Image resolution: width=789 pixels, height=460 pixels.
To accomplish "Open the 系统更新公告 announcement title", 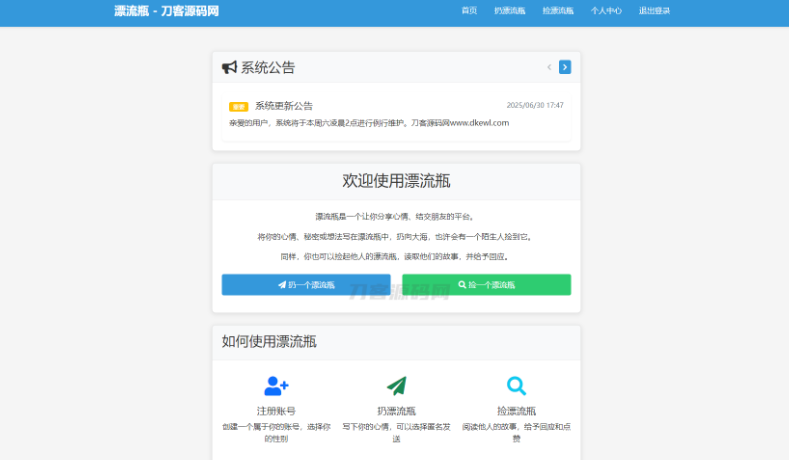I will (x=284, y=106).
